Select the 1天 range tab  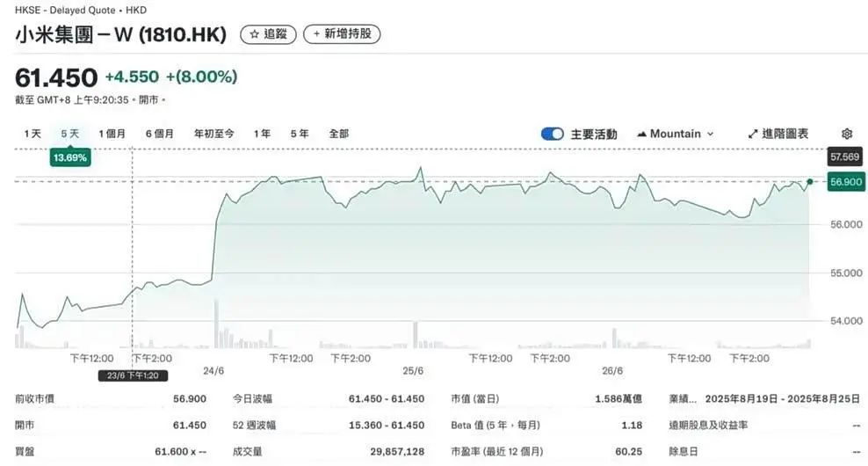pyautogui.click(x=33, y=135)
